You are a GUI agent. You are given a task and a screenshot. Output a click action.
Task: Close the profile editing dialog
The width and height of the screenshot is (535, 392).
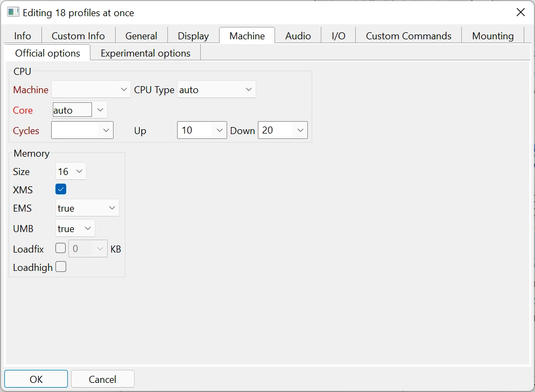coord(520,12)
